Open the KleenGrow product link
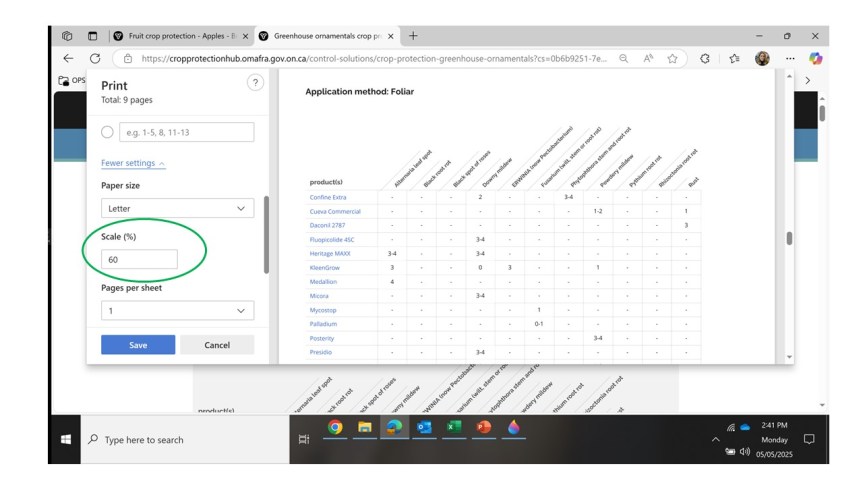Image resolution: width=863 pixels, height=485 pixels. coord(324,268)
